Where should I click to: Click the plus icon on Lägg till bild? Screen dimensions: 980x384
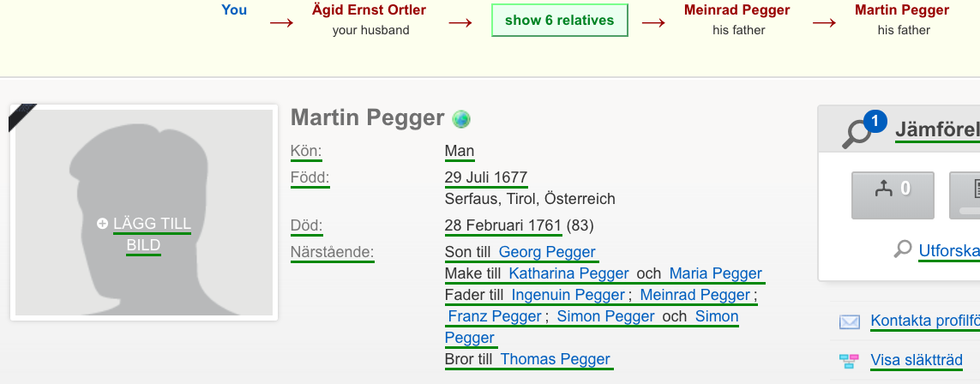pyautogui.click(x=103, y=224)
